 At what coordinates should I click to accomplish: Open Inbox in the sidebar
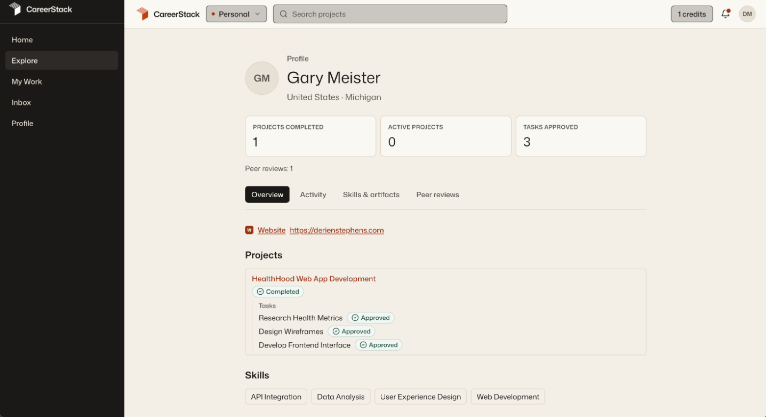pyautogui.click(x=62, y=103)
